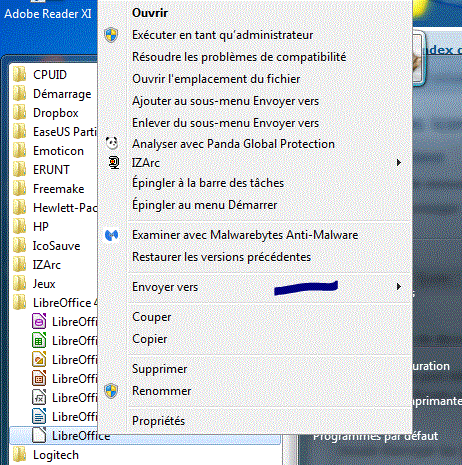The height and width of the screenshot is (465, 462).
Task: Click the CPUID folder icon
Action: tap(20, 74)
